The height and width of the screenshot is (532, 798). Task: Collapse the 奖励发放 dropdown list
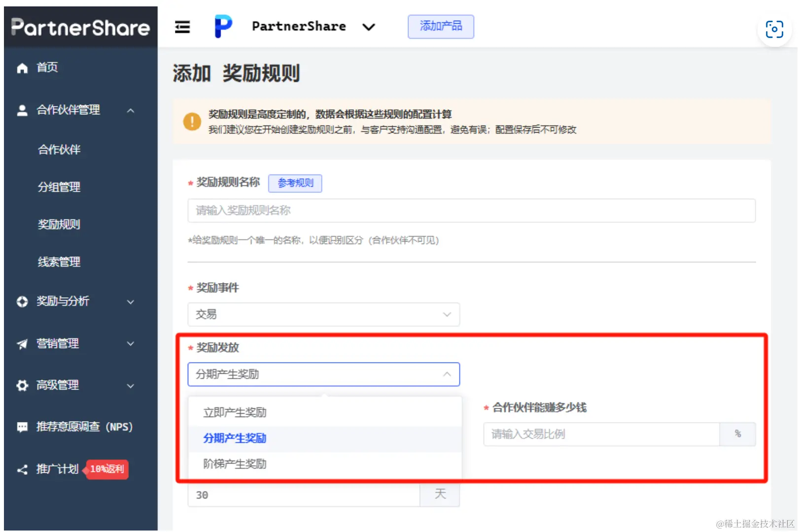tap(447, 374)
